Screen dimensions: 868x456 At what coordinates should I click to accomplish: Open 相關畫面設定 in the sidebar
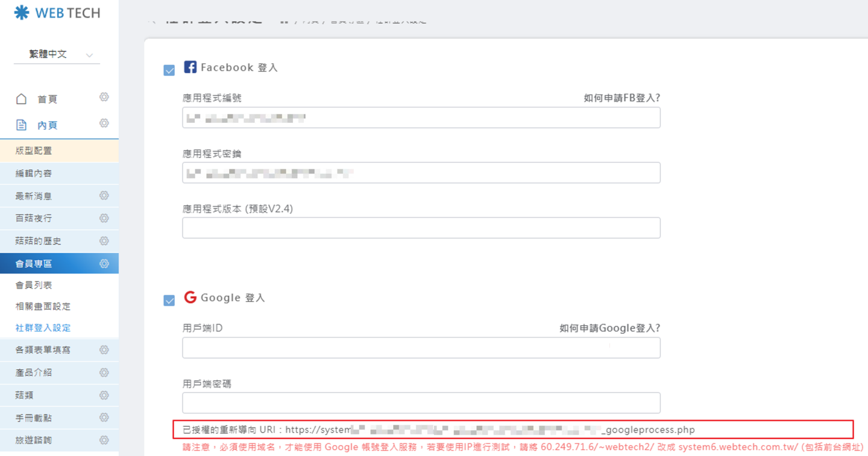click(43, 307)
